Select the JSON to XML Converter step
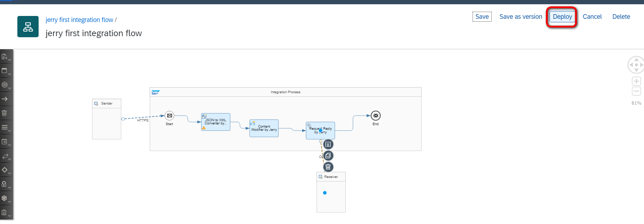This screenshot has width=644, height=224. (x=216, y=122)
